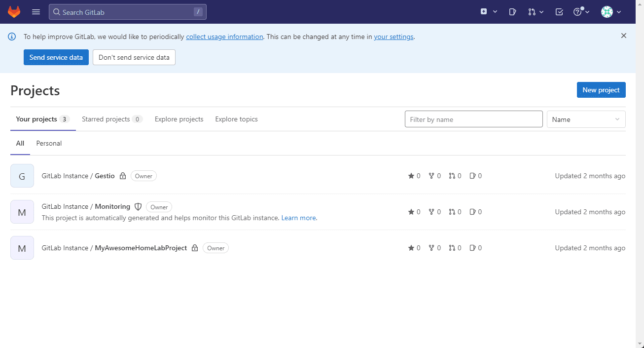Switch to the Starred projects tab

(x=112, y=119)
